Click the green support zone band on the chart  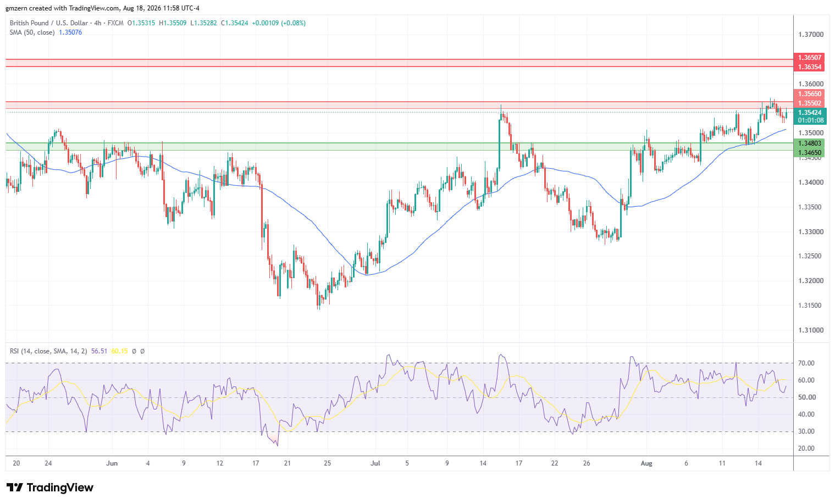tap(400, 147)
